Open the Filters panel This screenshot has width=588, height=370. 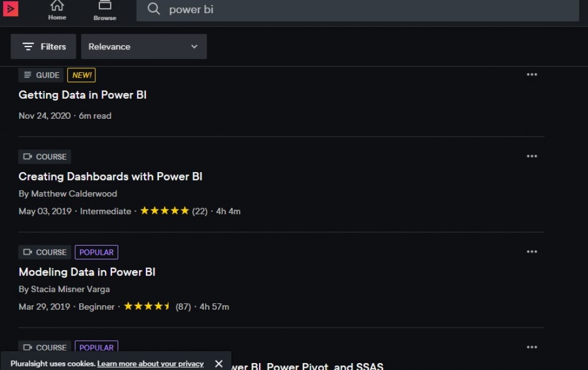[x=44, y=46]
